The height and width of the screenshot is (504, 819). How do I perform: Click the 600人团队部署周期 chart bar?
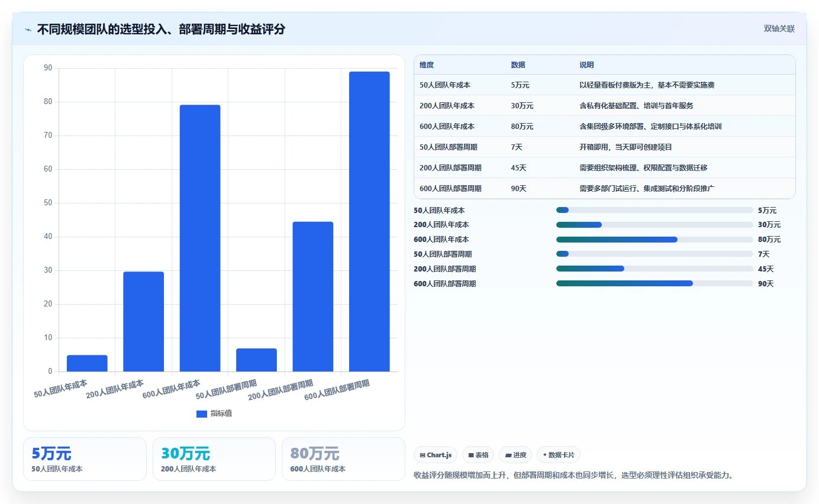click(369, 222)
